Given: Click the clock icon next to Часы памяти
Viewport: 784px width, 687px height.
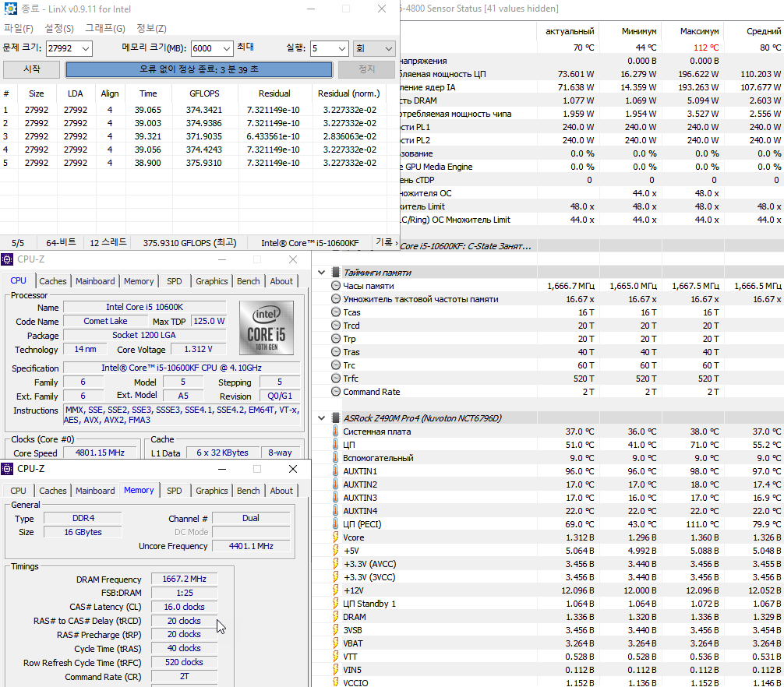Looking at the screenshot, I should click(336, 286).
